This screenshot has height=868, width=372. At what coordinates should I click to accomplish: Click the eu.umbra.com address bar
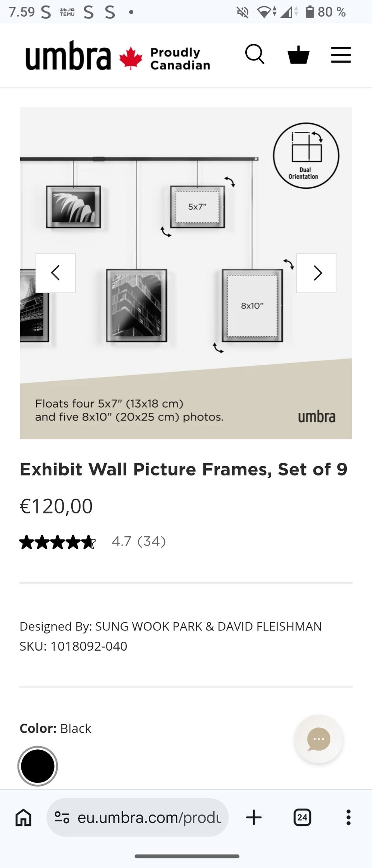click(149, 817)
